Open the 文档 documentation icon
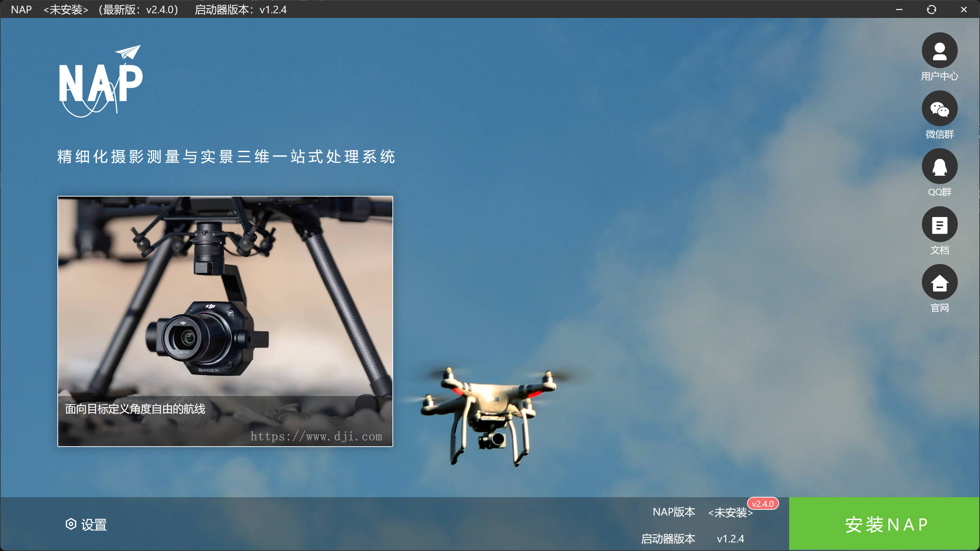Image resolution: width=980 pixels, height=551 pixels. click(x=939, y=225)
